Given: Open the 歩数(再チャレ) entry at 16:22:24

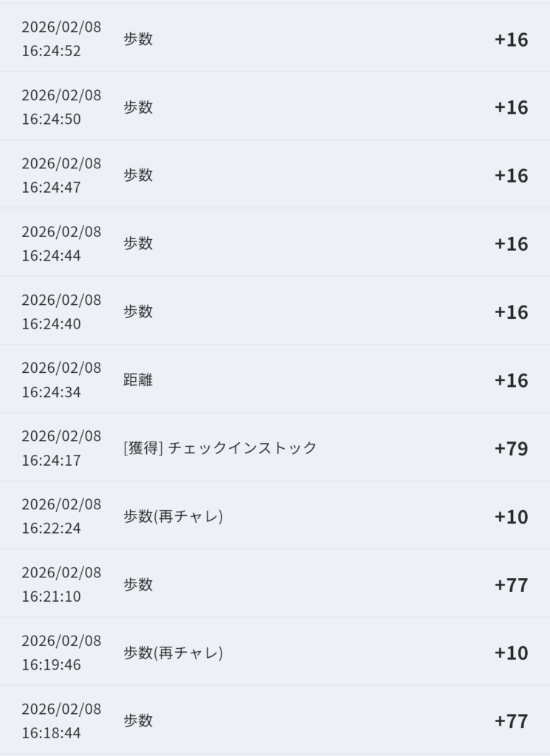Looking at the screenshot, I should (173, 516).
